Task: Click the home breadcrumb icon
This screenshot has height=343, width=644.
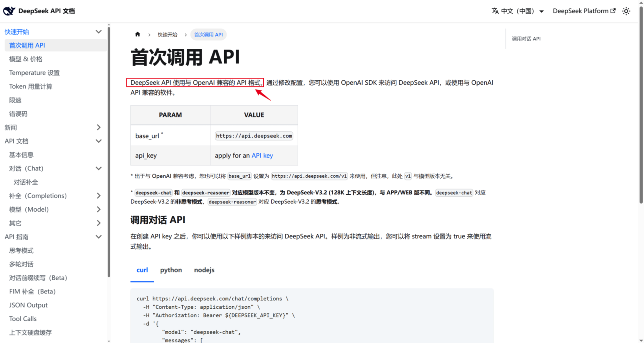Action: (138, 34)
